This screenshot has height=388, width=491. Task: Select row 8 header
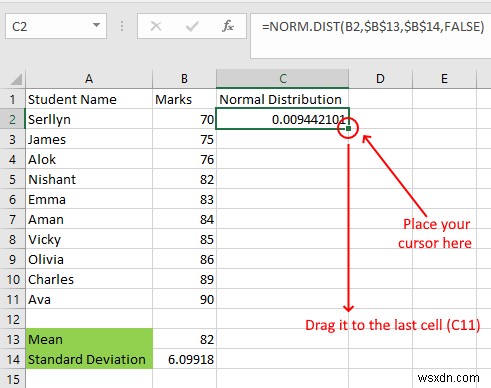[x=13, y=239]
